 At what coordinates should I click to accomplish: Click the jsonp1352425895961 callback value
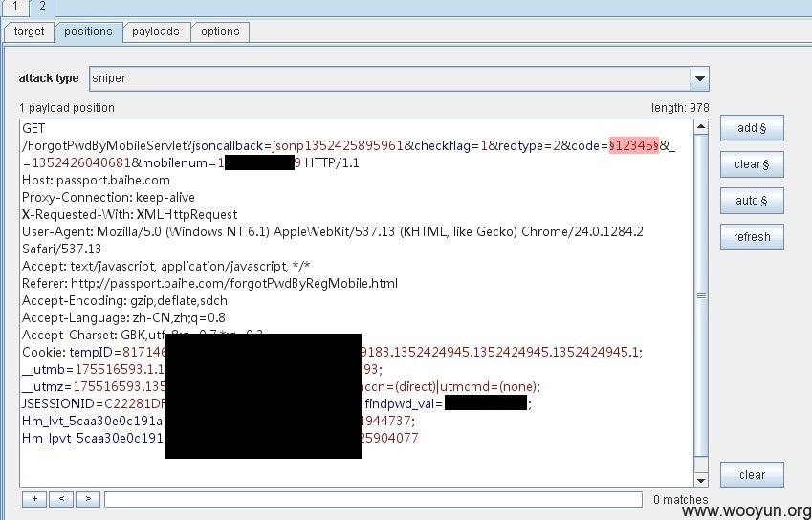click(338, 146)
